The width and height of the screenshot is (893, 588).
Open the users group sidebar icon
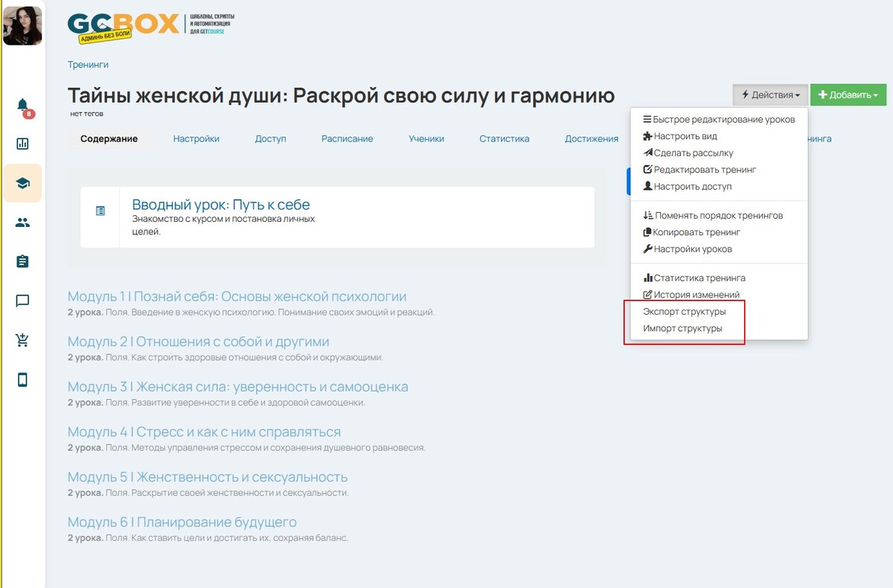coord(22,223)
